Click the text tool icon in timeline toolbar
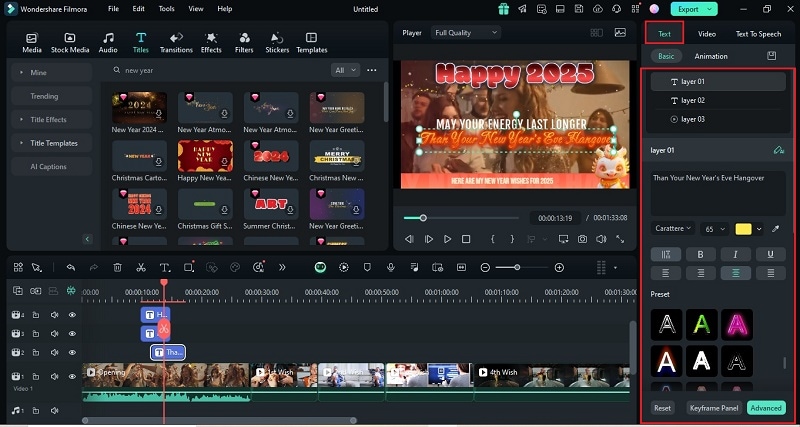 pyautogui.click(x=164, y=267)
